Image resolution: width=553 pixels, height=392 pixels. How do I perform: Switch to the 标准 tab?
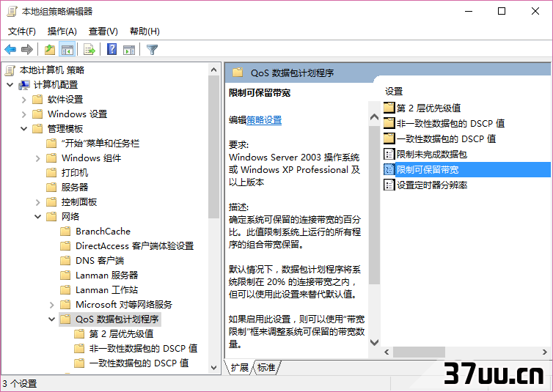click(x=266, y=368)
